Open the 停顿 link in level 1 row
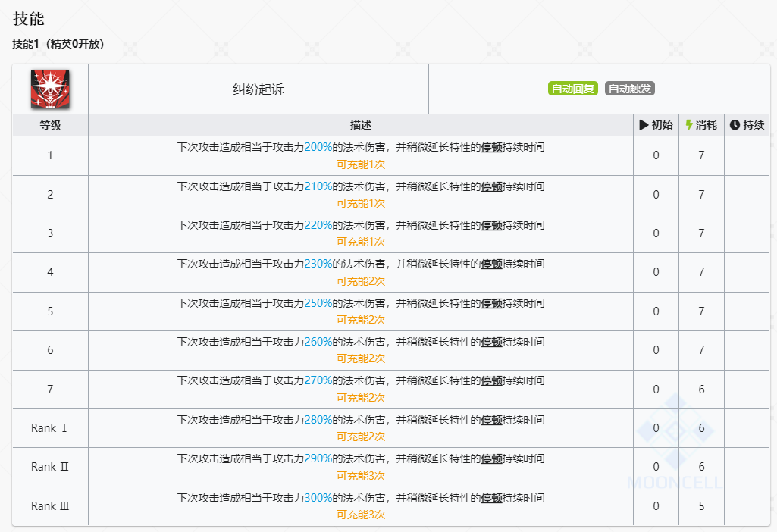777x532 pixels. (x=491, y=148)
